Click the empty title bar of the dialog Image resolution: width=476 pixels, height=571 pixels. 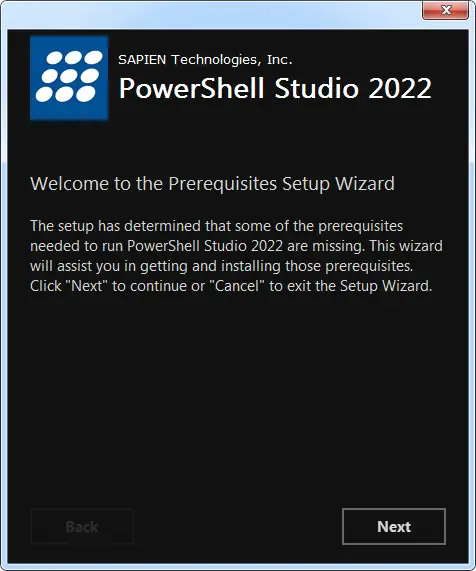tap(211, 15)
